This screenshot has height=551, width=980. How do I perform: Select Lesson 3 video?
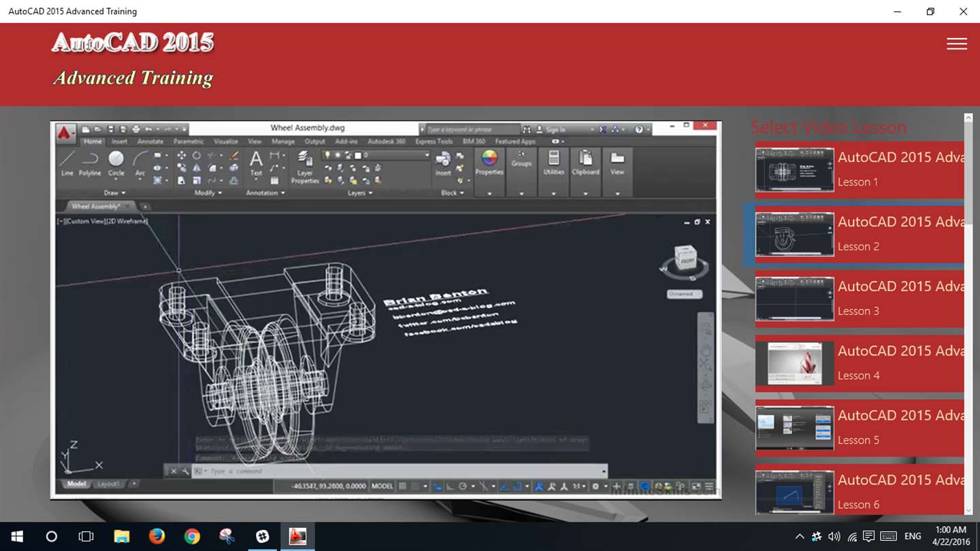point(860,299)
